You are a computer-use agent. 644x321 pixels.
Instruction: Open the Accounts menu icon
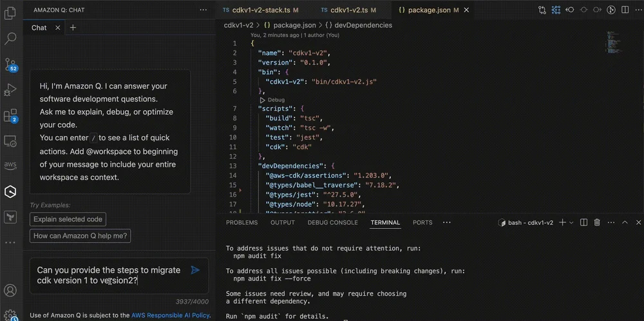click(10, 290)
